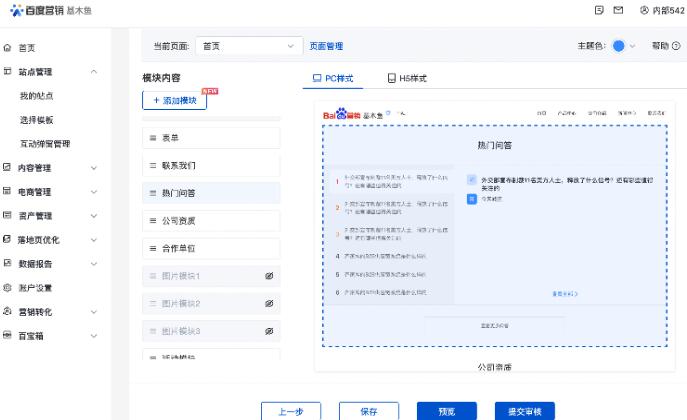The width and height of the screenshot is (687, 420).
Task: Switch to the H5样式 tab
Action: point(407,78)
